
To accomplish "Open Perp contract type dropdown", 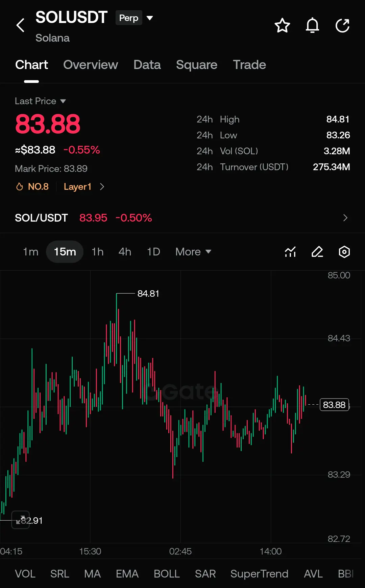I will click(x=135, y=18).
